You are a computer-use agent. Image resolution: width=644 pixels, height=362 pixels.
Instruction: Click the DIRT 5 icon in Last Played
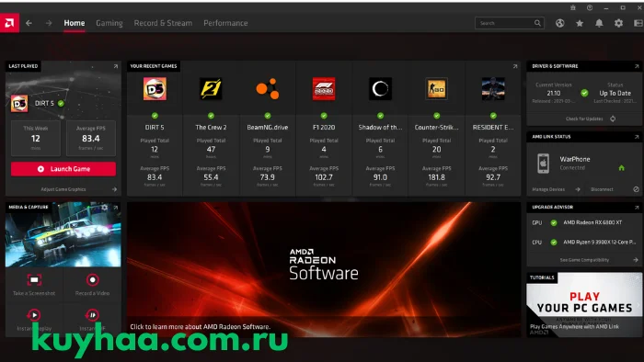[19, 103]
